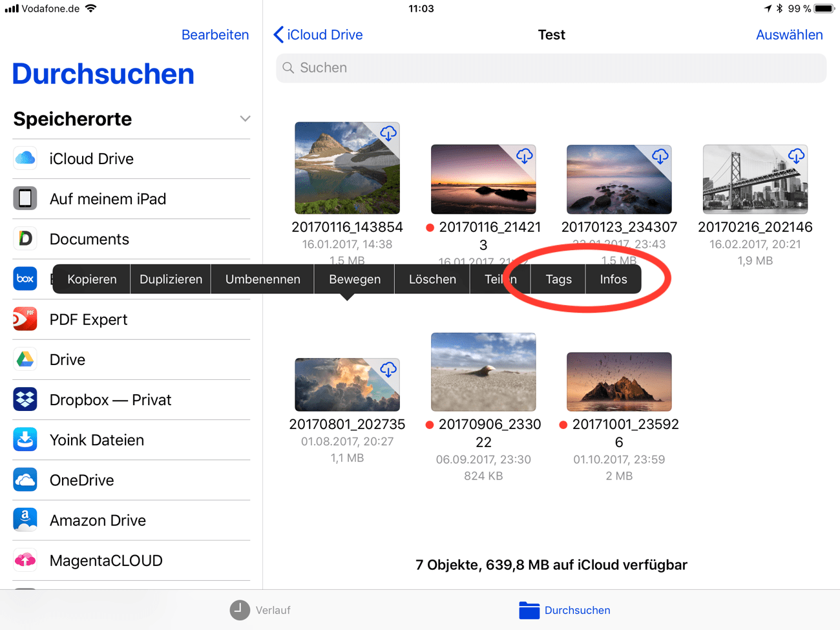840x630 pixels.
Task: Select the Auf meinem iPad icon
Action: click(25, 198)
